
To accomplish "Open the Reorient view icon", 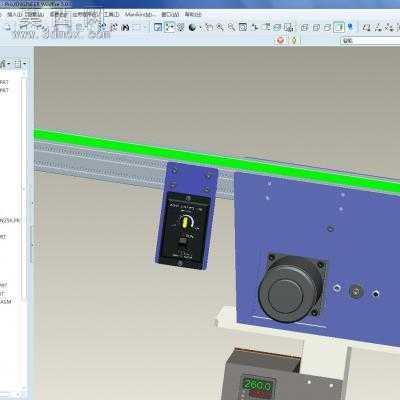I will (x=255, y=27).
